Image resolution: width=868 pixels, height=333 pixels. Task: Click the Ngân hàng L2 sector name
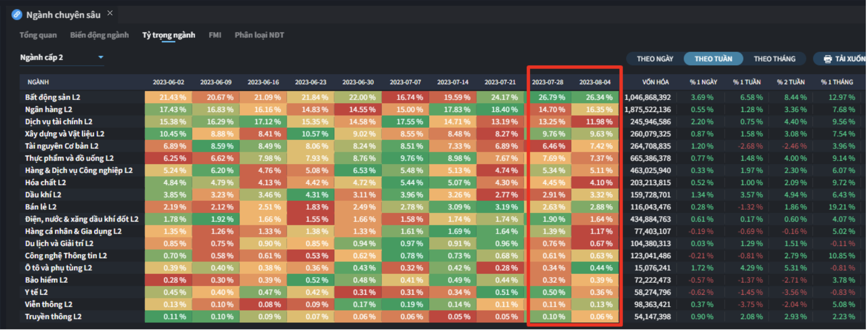pyautogui.click(x=49, y=110)
